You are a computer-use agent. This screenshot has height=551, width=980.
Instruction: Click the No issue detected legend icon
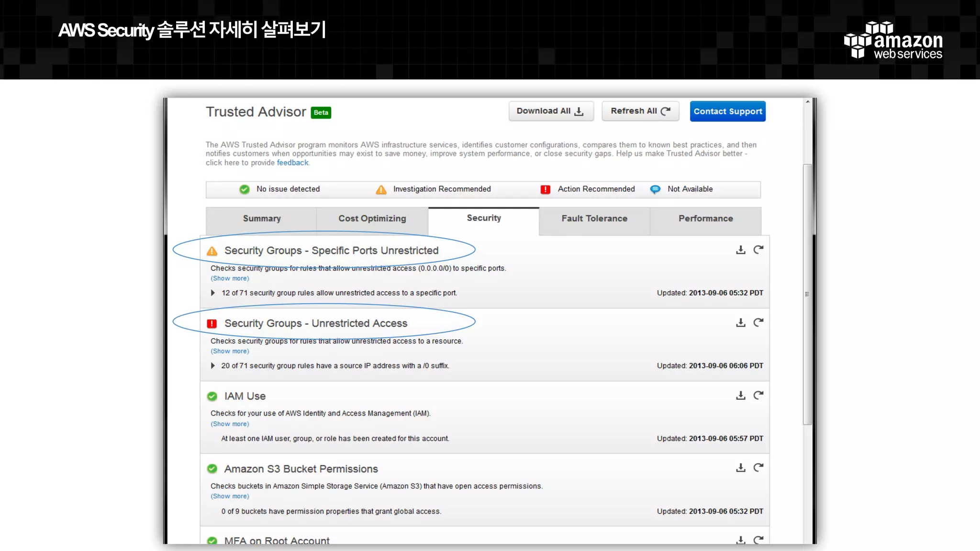coord(245,189)
